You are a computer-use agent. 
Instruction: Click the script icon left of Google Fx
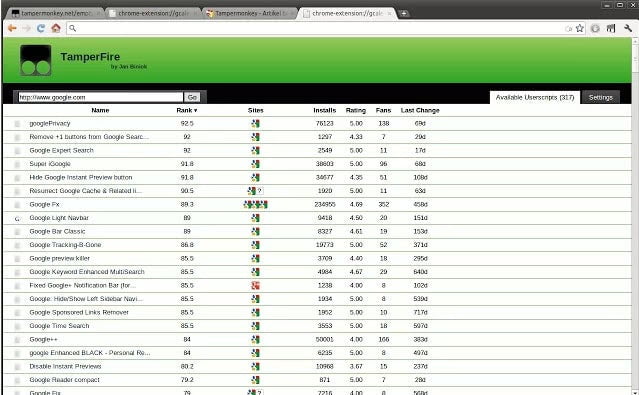click(17, 205)
